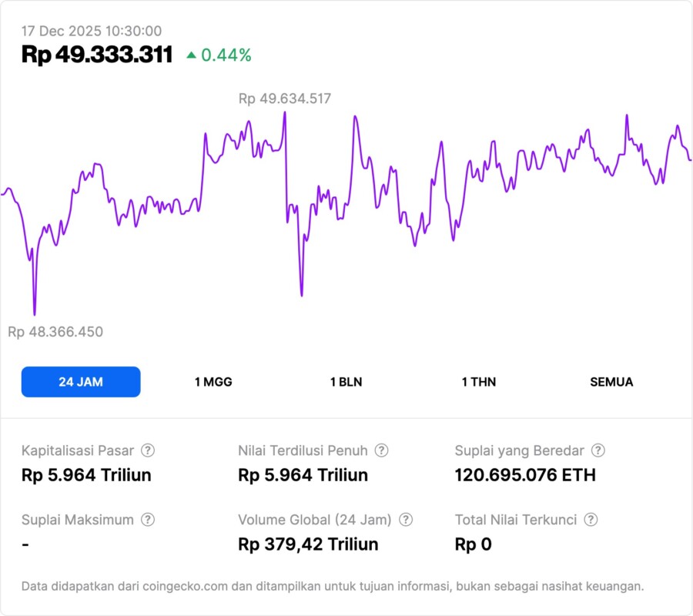This screenshot has height=616, width=693.
Task: Click help icon next to Kapitalisasi Pasar
Action: (x=148, y=450)
